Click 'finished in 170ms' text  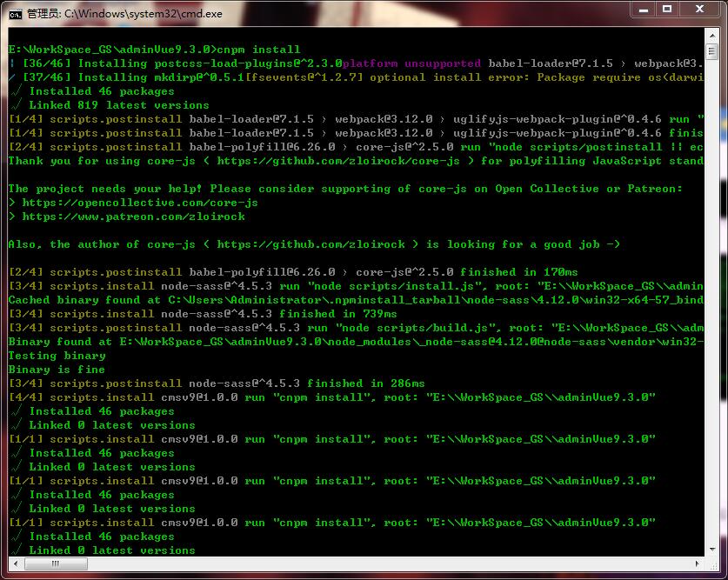coord(519,272)
